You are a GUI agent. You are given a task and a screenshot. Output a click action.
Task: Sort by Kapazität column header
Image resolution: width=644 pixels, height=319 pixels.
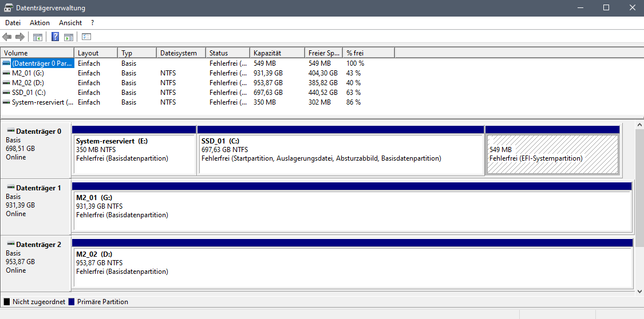[x=277, y=53]
